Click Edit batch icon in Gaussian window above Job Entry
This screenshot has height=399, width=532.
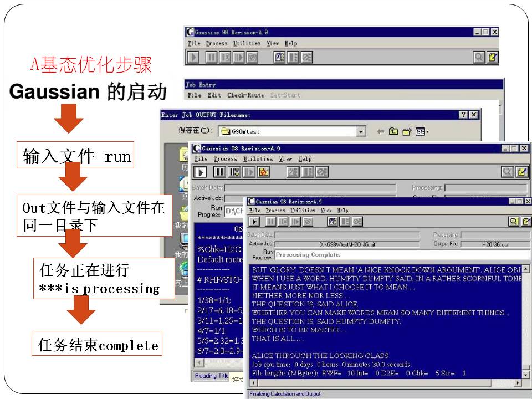[279, 57]
